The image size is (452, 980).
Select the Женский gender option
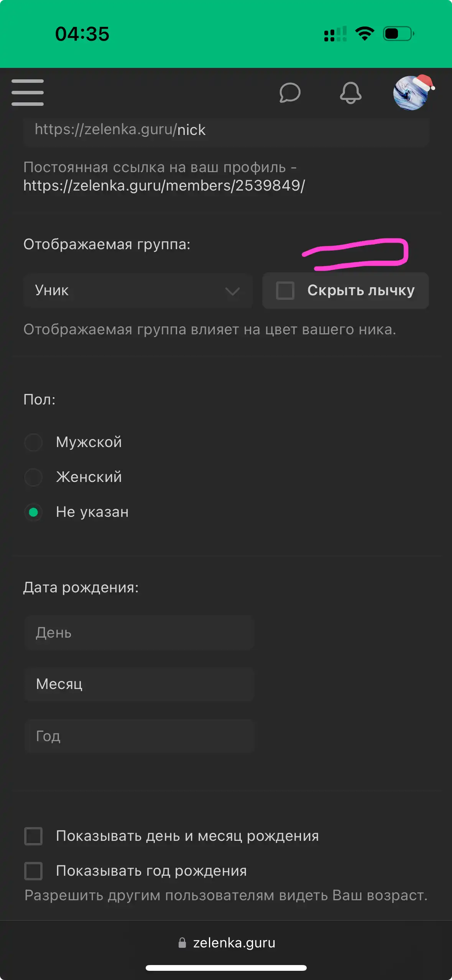coord(33,477)
